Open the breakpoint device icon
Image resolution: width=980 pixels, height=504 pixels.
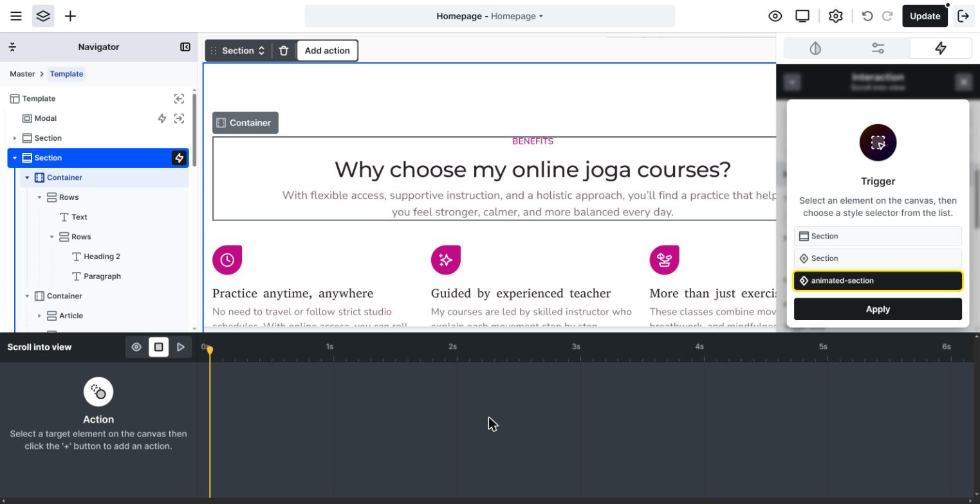802,16
